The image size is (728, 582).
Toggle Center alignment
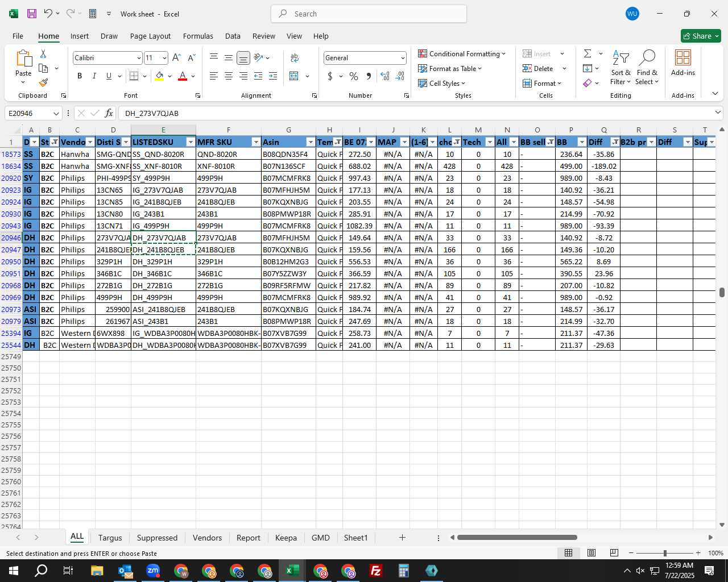tap(229, 76)
